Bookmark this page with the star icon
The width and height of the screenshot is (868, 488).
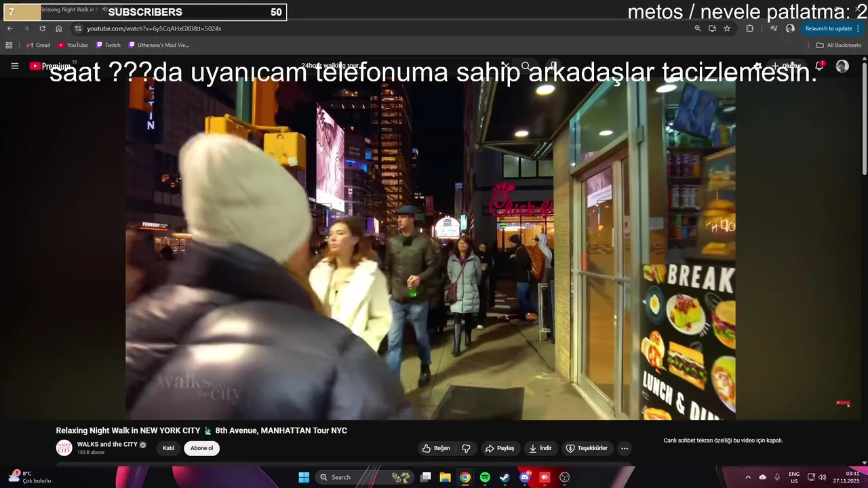pyautogui.click(x=727, y=28)
